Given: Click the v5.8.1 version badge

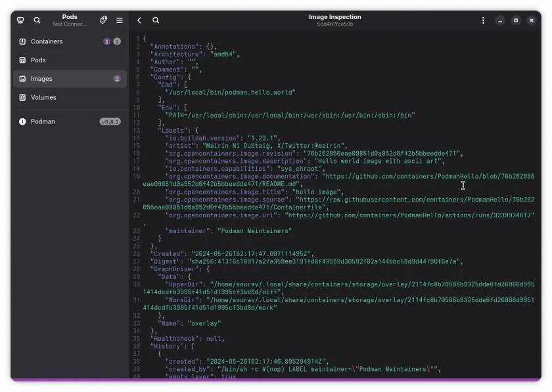Looking at the screenshot, I should coord(110,121).
